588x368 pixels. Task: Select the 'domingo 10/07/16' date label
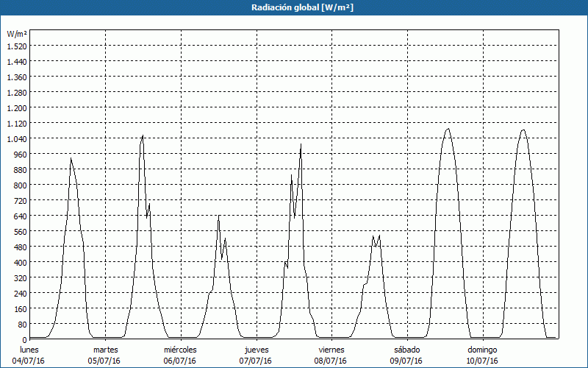(x=483, y=355)
